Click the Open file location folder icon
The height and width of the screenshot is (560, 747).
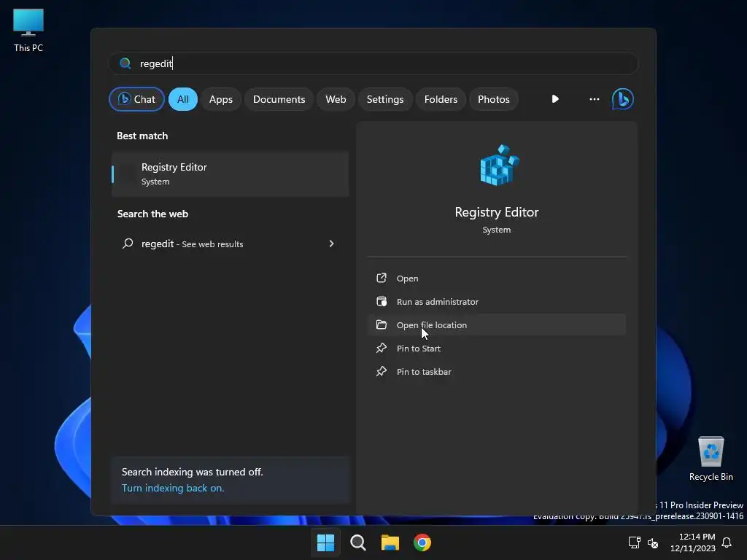pyautogui.click(x=381, y=324)
